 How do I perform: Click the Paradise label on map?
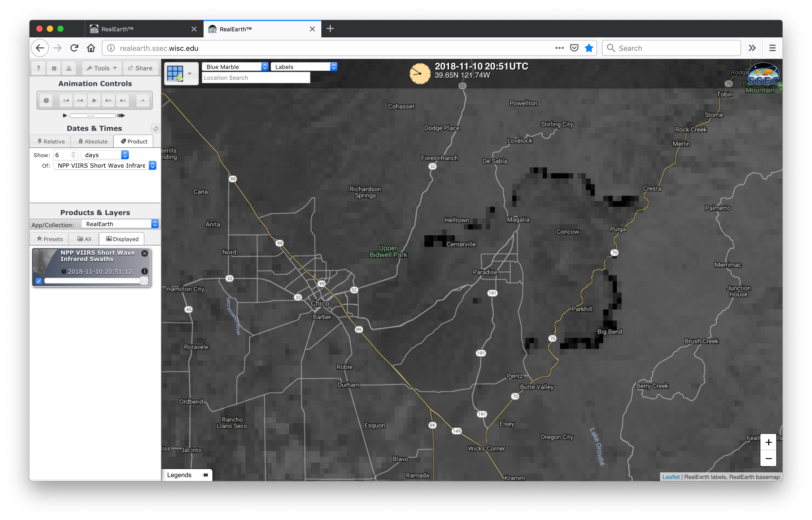point(485,272)
